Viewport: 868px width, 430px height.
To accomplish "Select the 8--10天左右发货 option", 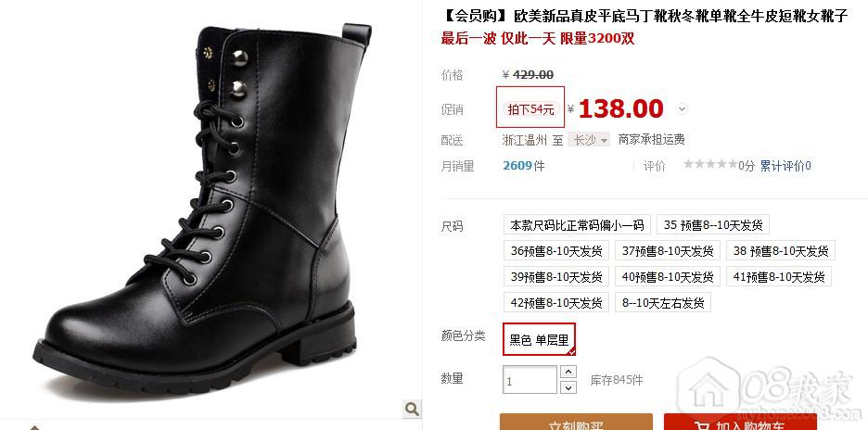I will [663, 303].
